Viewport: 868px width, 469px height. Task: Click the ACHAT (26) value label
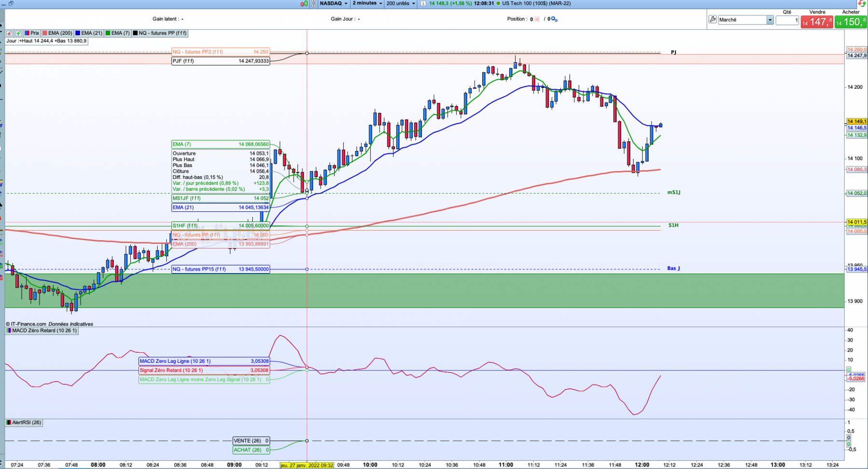click(x=251, y=450)
